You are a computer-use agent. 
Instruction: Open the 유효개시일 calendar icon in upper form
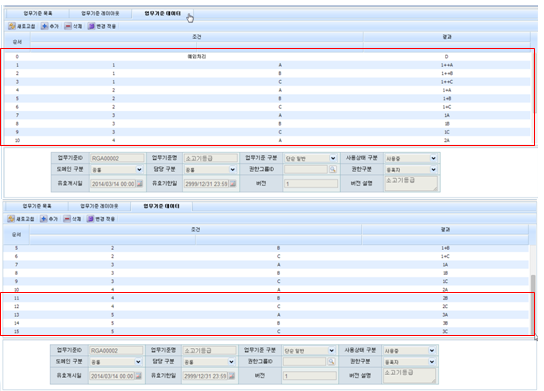[139, 184]
